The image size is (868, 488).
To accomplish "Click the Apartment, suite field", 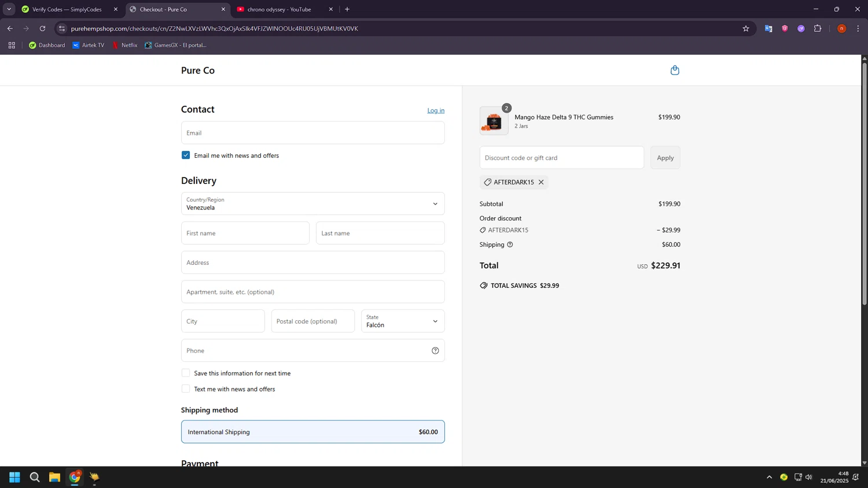I will click(312, 292).
